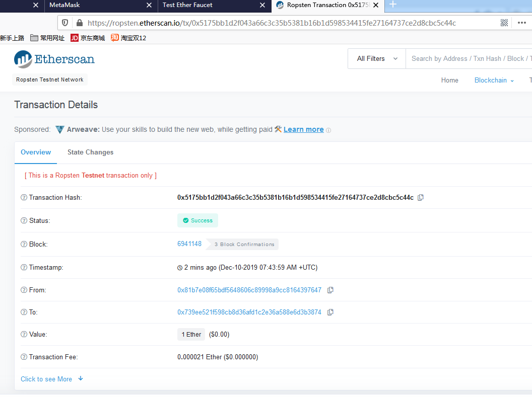This screenshot has width=532, height=397.
Task: Click the browser URL address bar
Action: 272,23
